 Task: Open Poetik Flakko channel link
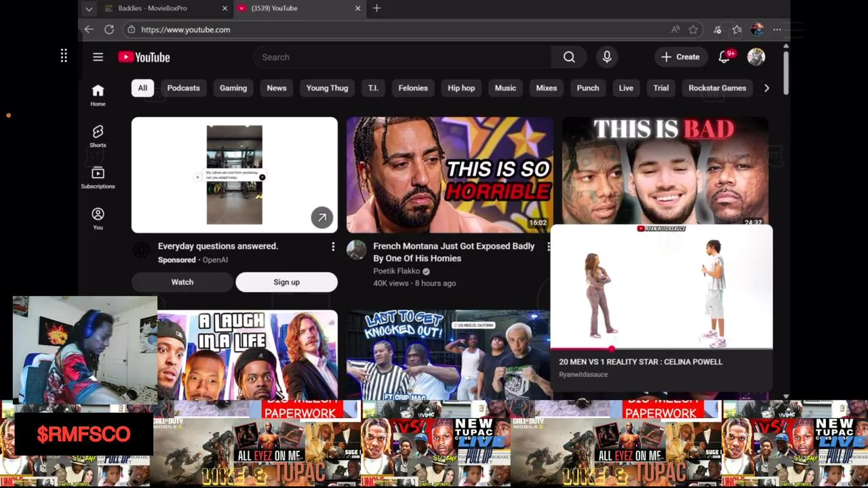397,271
